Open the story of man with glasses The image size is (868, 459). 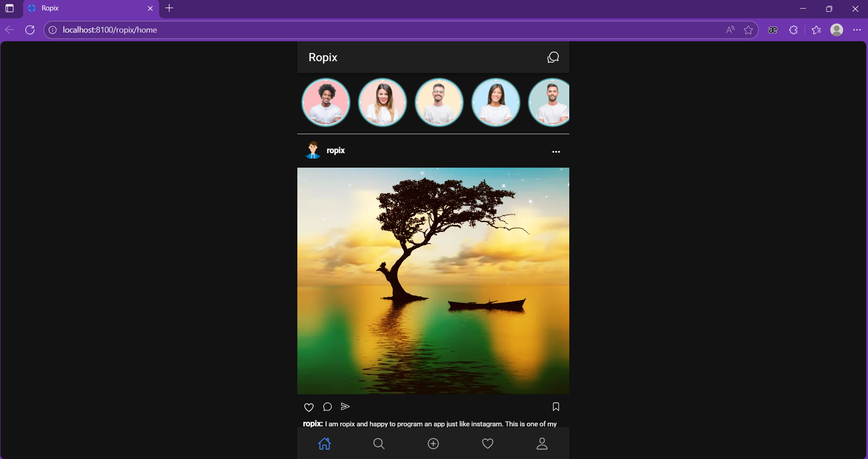(439, 102)
